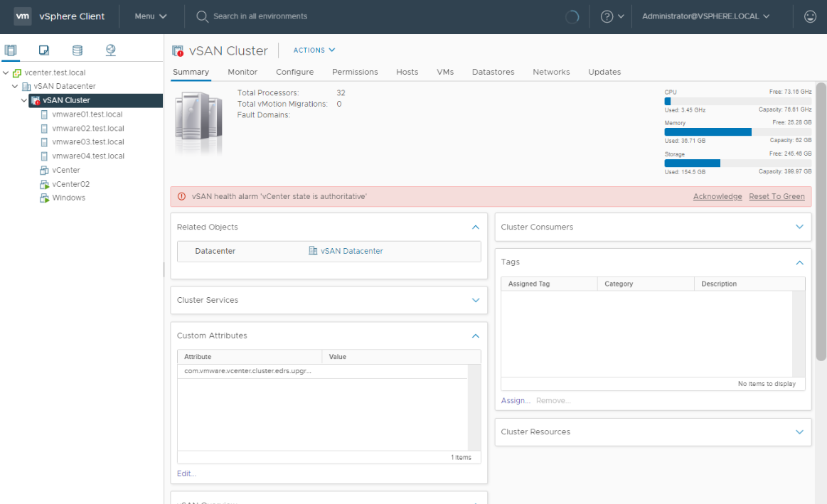Collapse the Tags panel
The image size is (827, 504).
[x=799, y=262]
